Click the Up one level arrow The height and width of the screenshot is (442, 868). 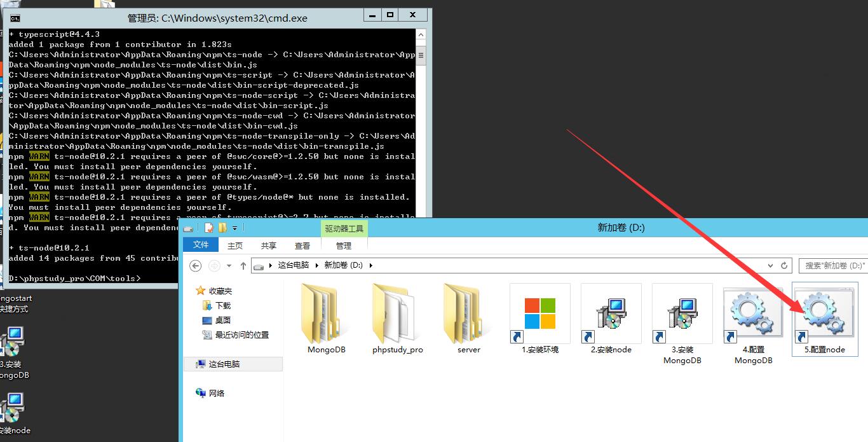point(243,265)
